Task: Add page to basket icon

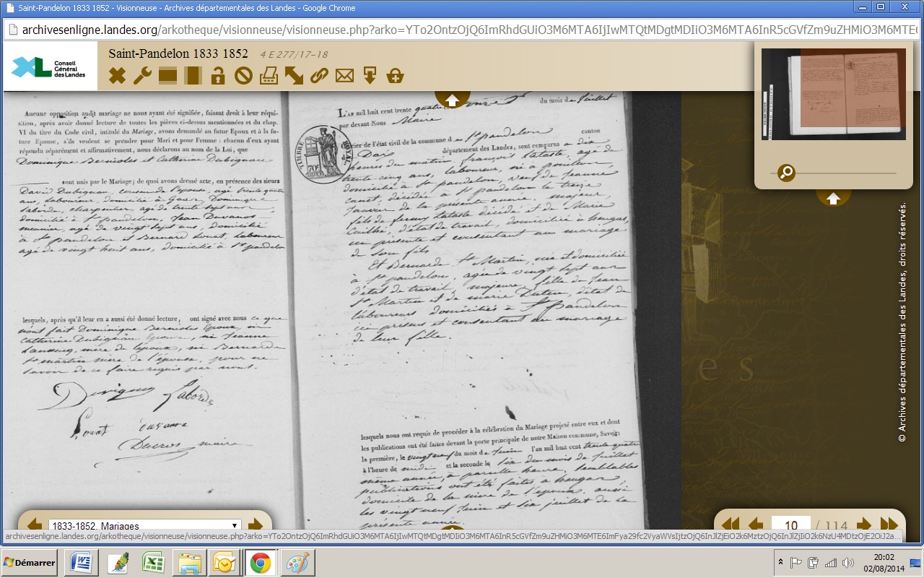Action: coord(395,76)
